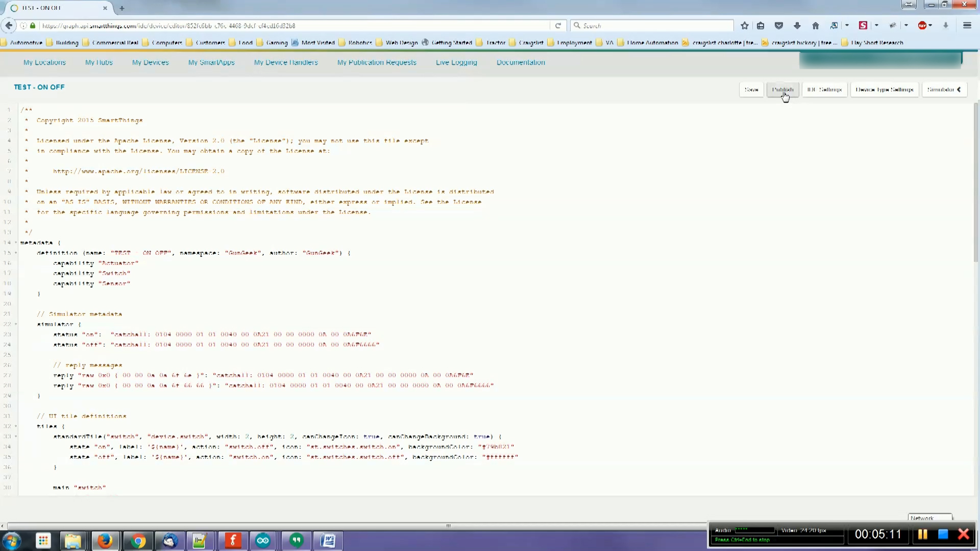980x551 pixels.
Task: Open Chrome from Windows taskbar
Action: coord(138,540)
